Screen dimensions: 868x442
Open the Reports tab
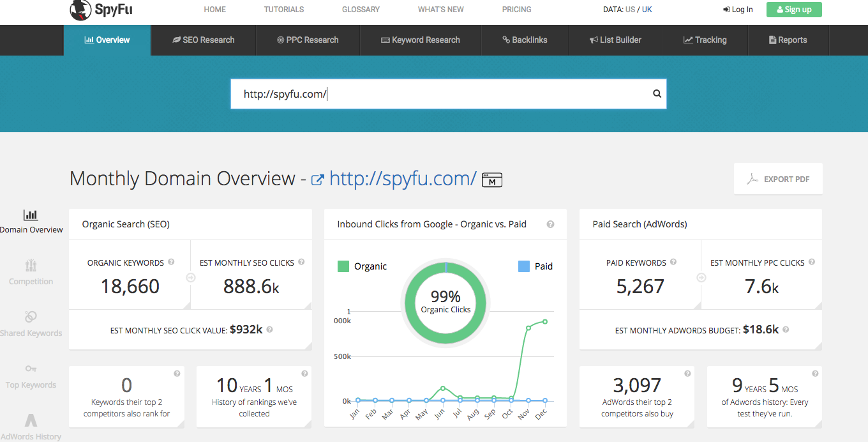click(x=788, y=40)
